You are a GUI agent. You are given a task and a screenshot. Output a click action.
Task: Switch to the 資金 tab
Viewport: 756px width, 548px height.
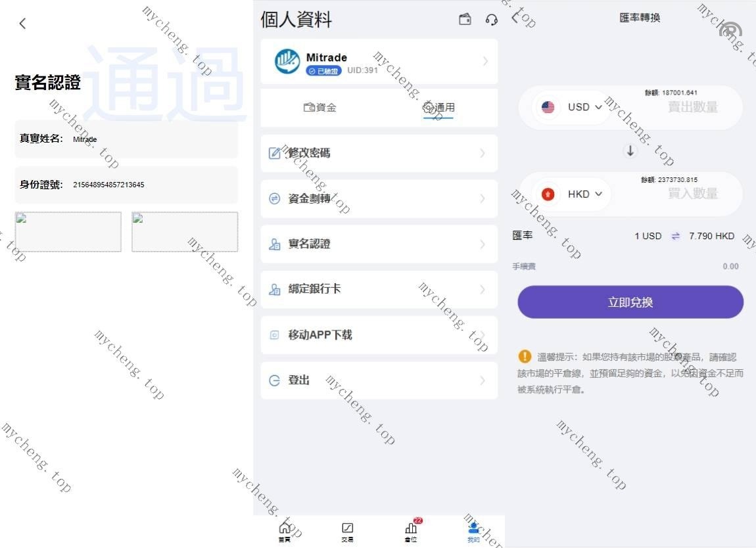320,108
